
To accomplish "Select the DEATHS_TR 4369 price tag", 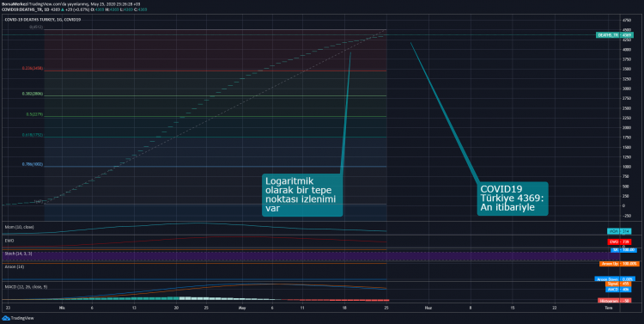I will pos(615,35).
